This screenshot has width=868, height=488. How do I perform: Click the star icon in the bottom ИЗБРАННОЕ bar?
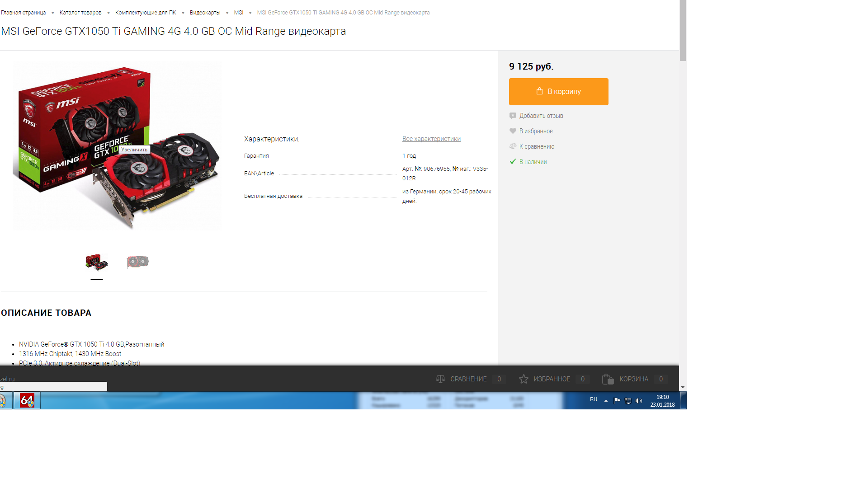click(524, 379)
